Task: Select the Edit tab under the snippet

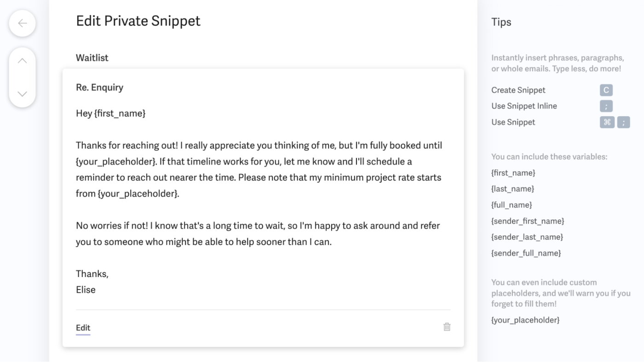Action: coord(83,328)
